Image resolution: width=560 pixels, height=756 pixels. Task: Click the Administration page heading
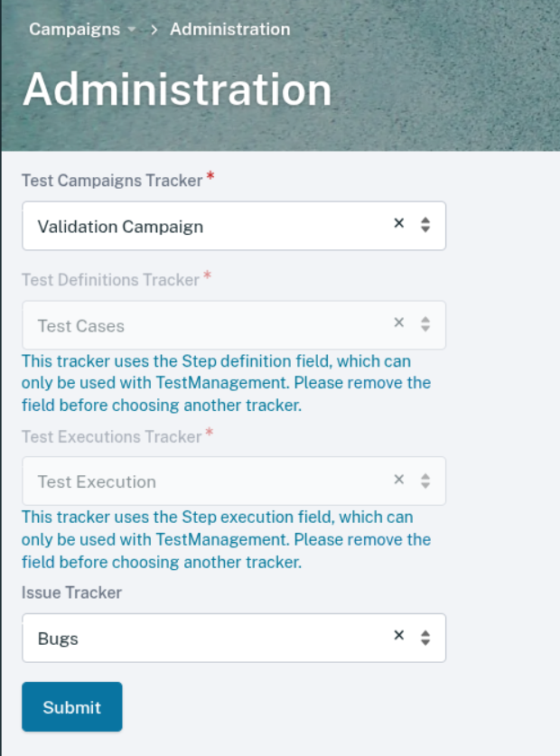[x=177, y=89]
